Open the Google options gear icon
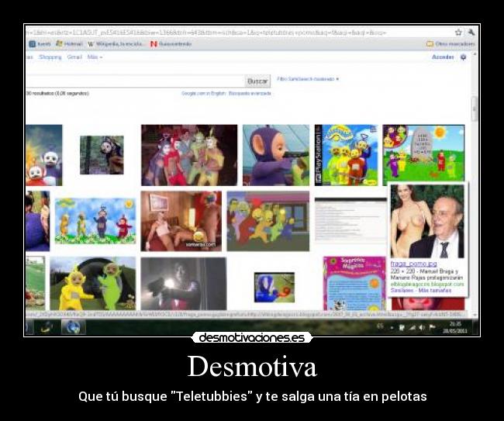 point(463,57)
